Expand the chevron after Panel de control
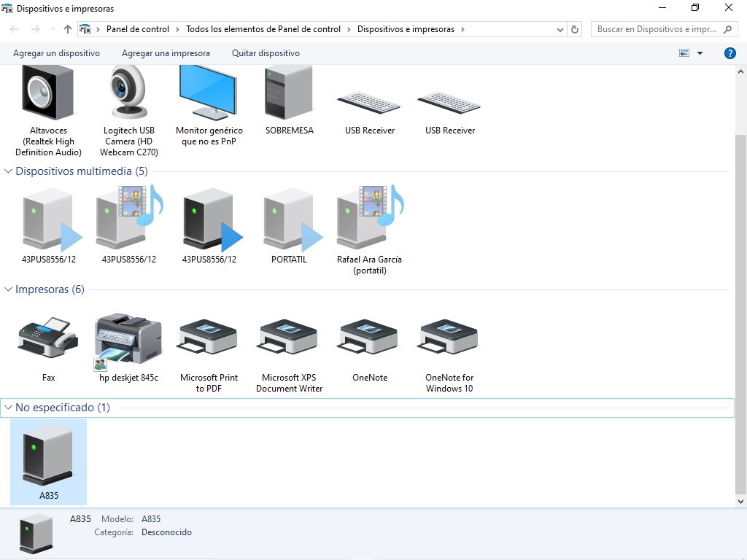 pos(177,29)
